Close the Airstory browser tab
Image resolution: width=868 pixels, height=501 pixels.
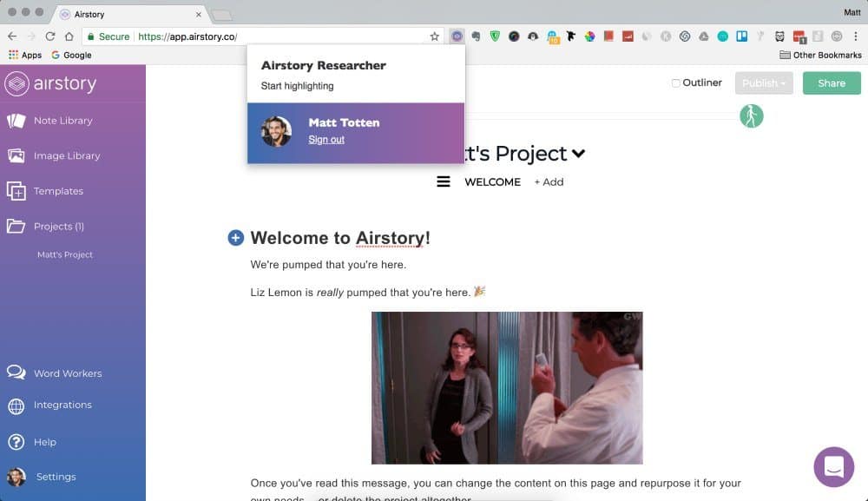coord(198,15)
